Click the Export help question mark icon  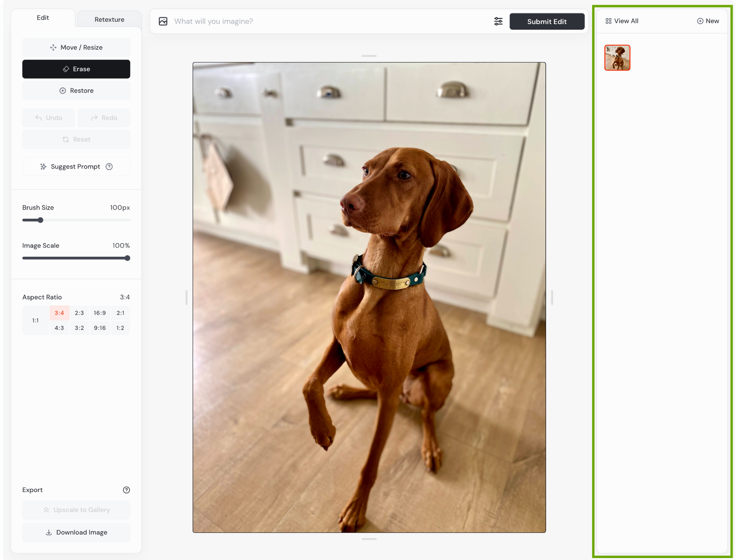(x=126, y=490)
